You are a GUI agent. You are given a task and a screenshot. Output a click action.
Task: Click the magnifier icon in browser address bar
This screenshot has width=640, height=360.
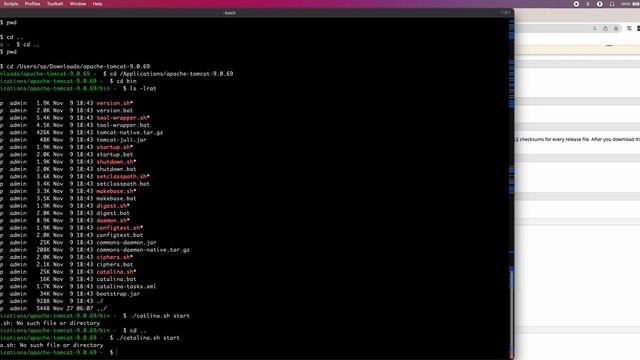pyautogui.click(x=595, y=28)
